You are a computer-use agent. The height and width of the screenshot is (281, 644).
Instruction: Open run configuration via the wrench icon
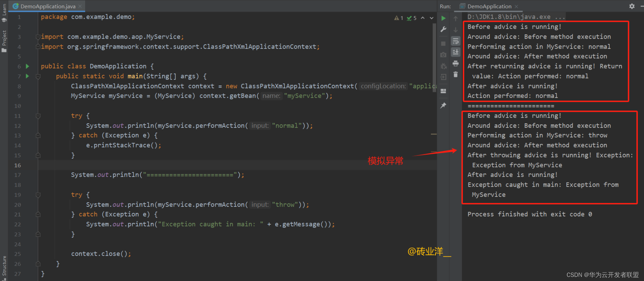tap(443, 29)
